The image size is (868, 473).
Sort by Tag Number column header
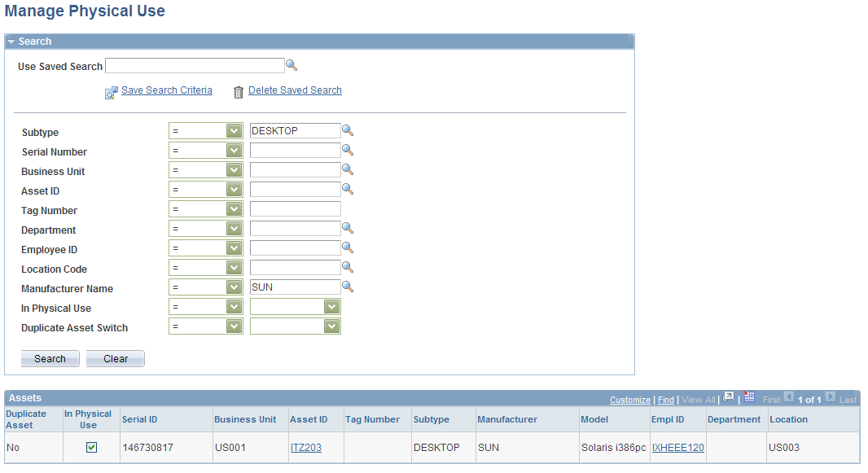(x=373, y=419)
